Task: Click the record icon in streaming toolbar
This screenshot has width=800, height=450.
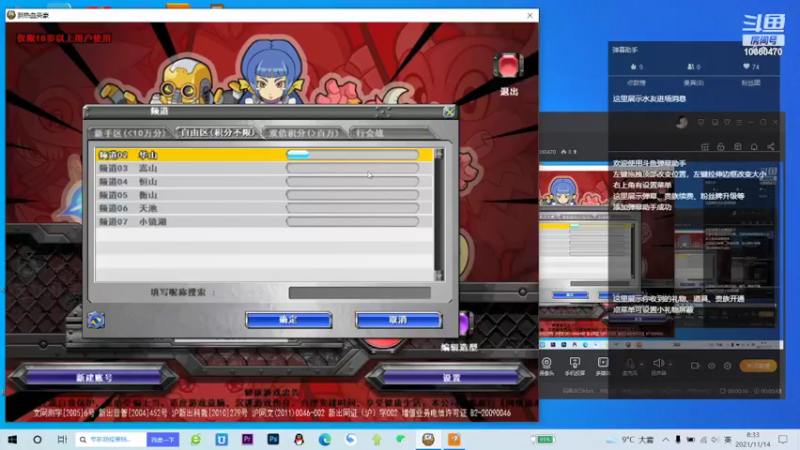Action: point(695,366)
